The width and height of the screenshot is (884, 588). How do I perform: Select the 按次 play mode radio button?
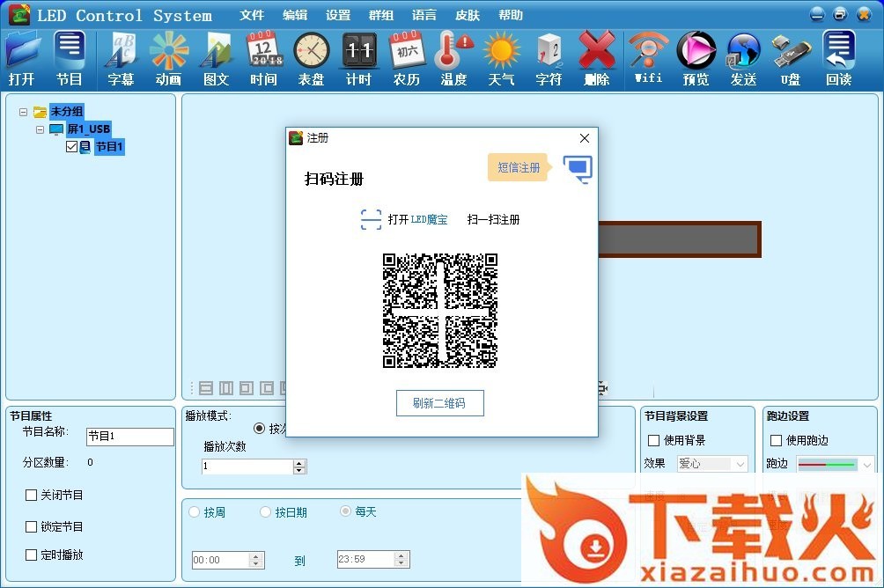[x=260, y=429]
